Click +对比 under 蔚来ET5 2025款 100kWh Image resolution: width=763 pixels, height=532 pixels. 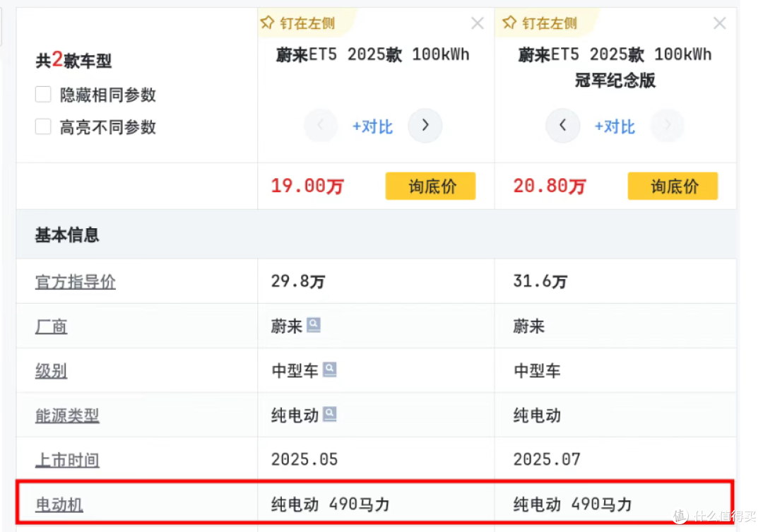click(x=372, y=126)
